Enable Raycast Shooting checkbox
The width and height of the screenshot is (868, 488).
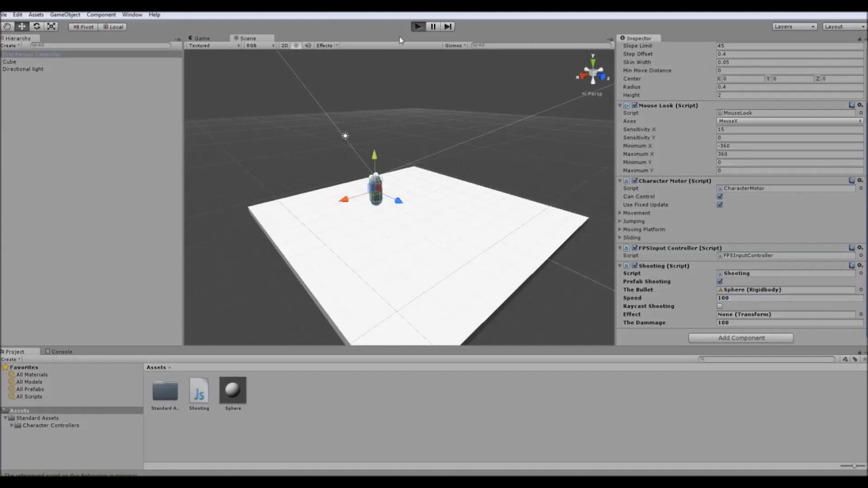click(x=719, y=306)
